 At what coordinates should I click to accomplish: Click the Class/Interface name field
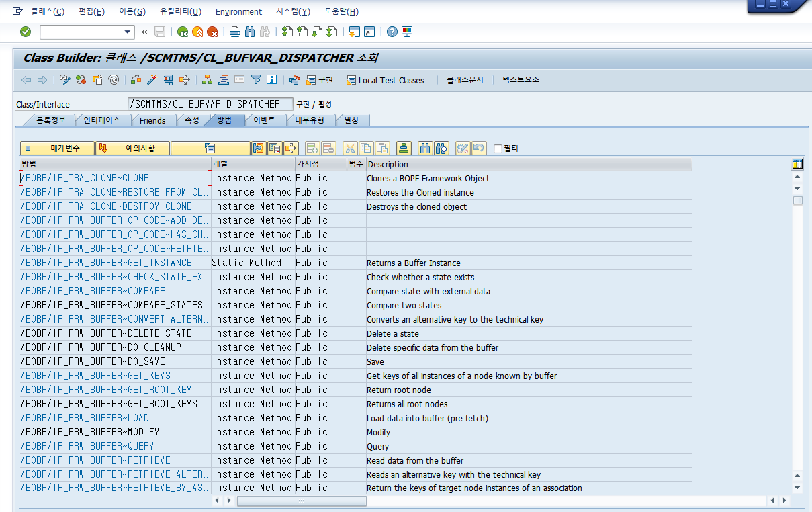pos(210,104)
